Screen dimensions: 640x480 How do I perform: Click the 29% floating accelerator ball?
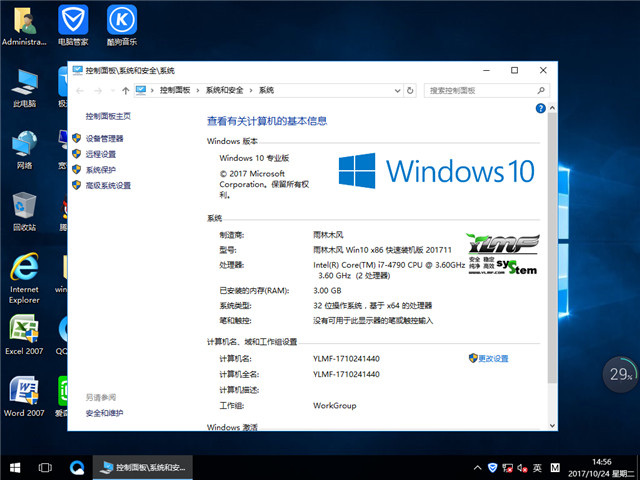coord(620,374)
